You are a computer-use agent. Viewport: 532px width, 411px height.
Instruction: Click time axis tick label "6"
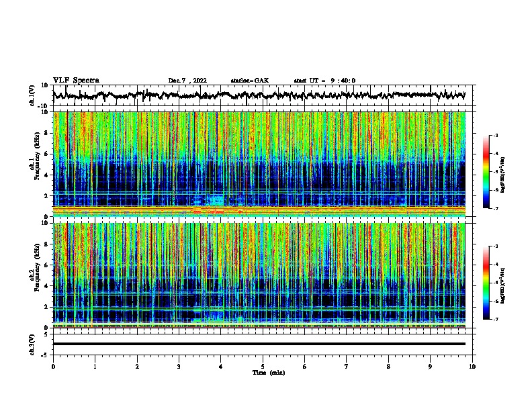(305, 367)
